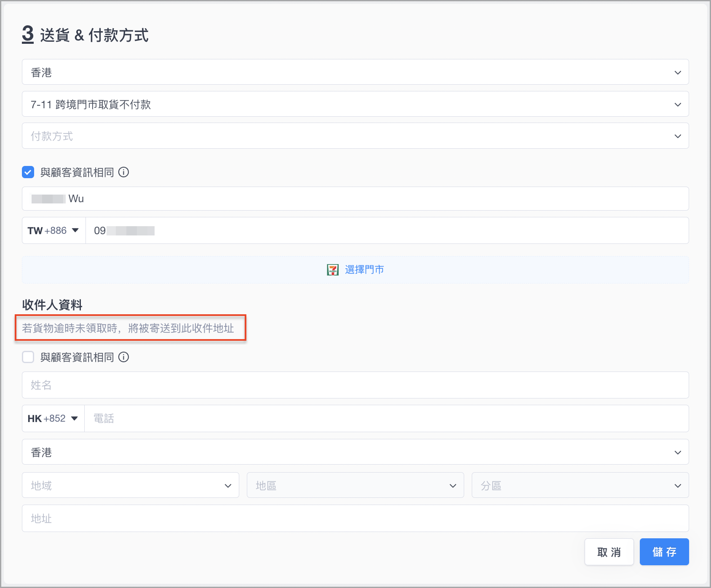Open the 香港 recipient country dropdown

click(355, 452)
